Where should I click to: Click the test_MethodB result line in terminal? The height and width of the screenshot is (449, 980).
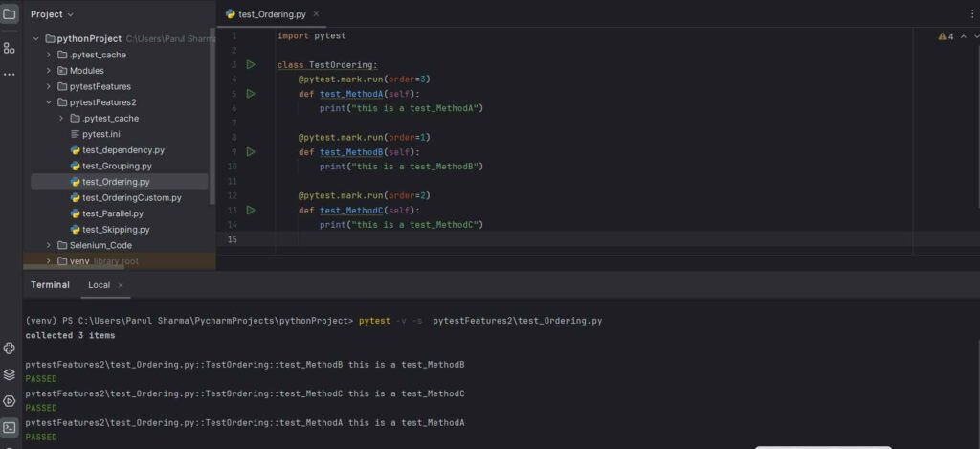click(244, 365)
